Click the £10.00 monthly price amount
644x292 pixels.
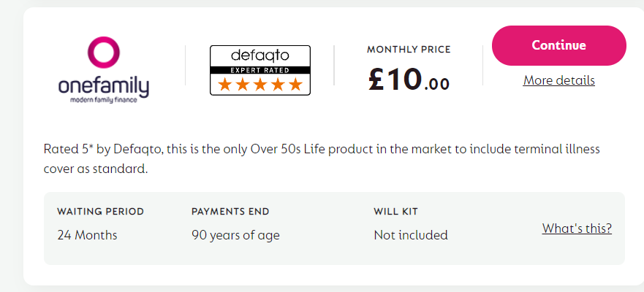409,80
